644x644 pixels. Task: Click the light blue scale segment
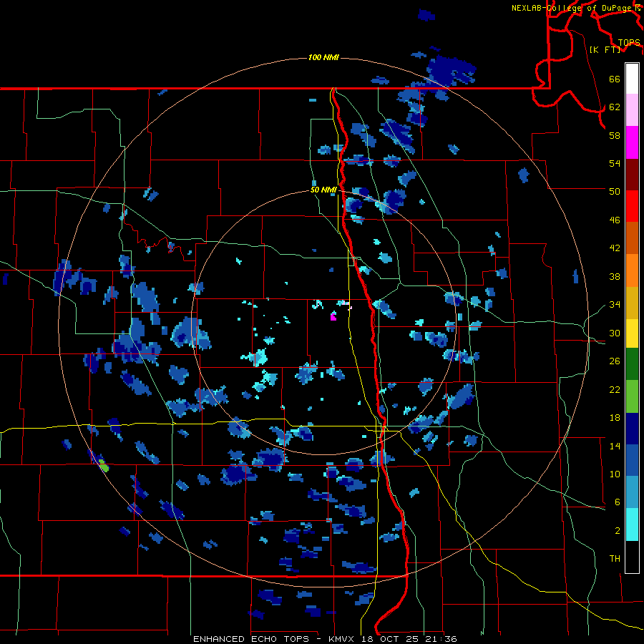632,492
